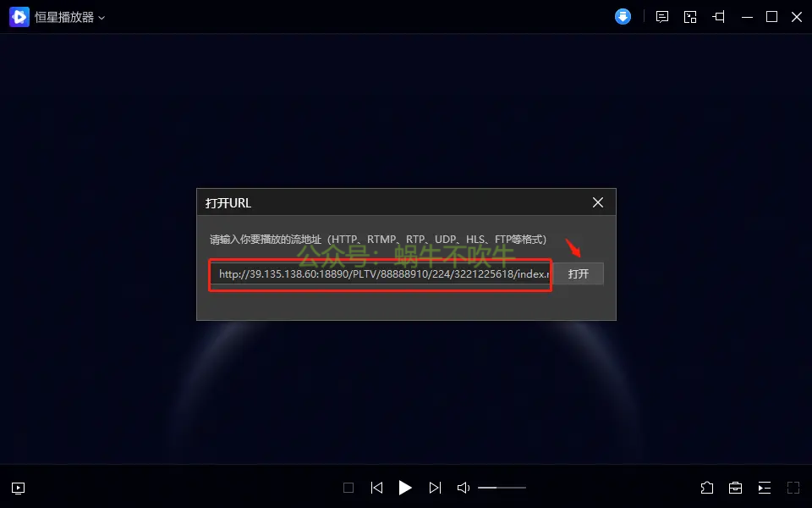The height and width of the screenshot is (508, 812).
Task: Toggle the playlist panel
Action: pos(765,488)
